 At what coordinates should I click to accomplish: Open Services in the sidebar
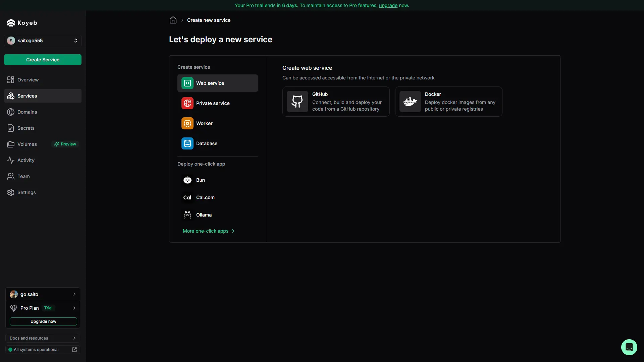[x=43, y=96]
